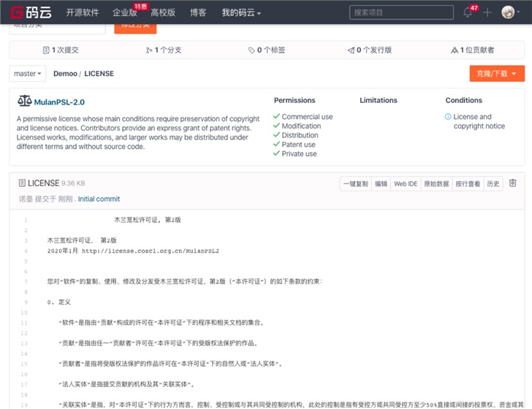Click the plus icon to create new
Viewport: 532px width, 409px height.
[487, 12]
